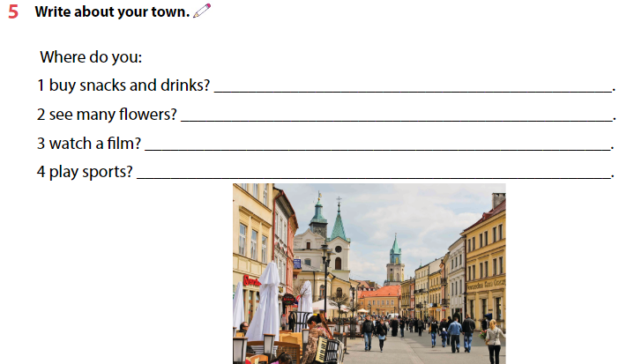634x364 pixels.
Task: Click the pencil icon beside the heading
Action: tap(203, 12)
